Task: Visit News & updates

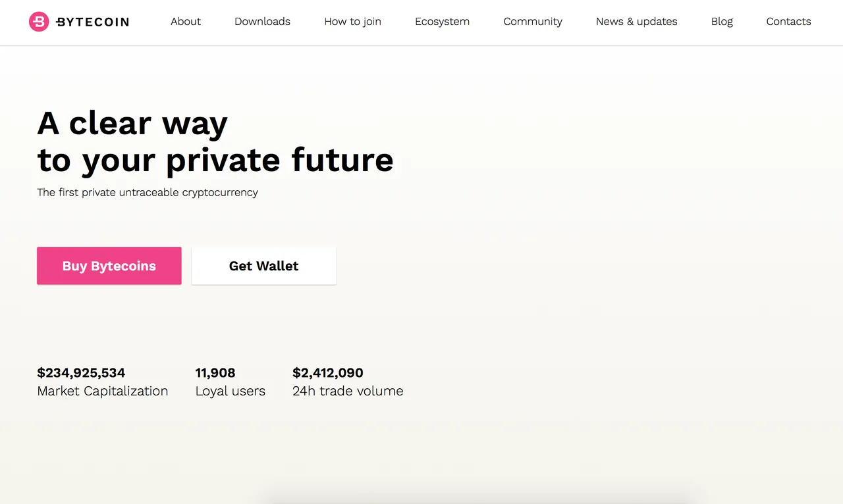Action: tap(636, 22)
